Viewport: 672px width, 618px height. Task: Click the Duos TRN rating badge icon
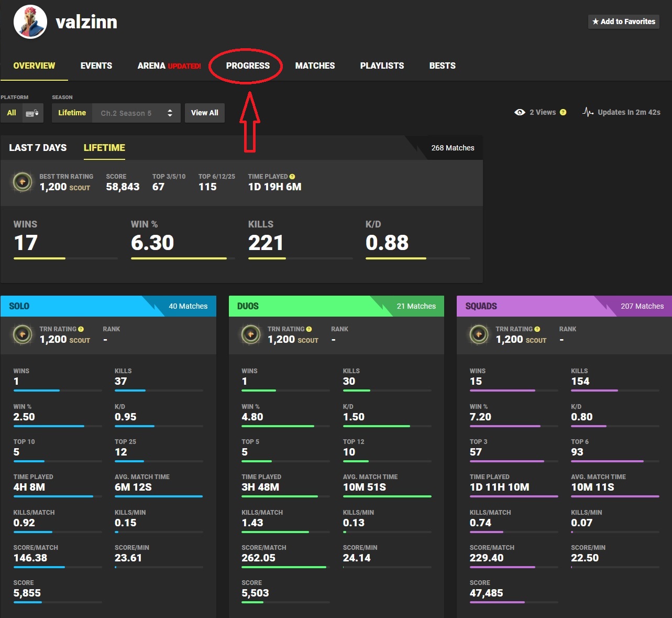click(x=251, y=334)
